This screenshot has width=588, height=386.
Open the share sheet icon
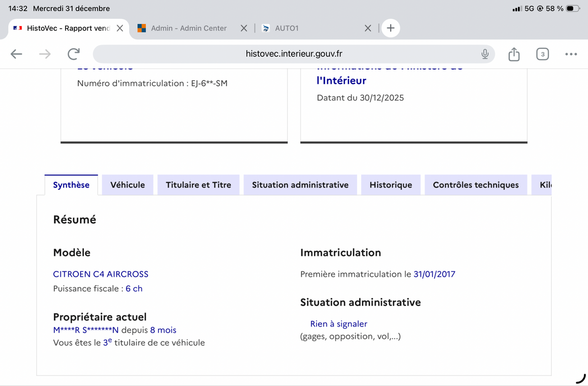514,54
